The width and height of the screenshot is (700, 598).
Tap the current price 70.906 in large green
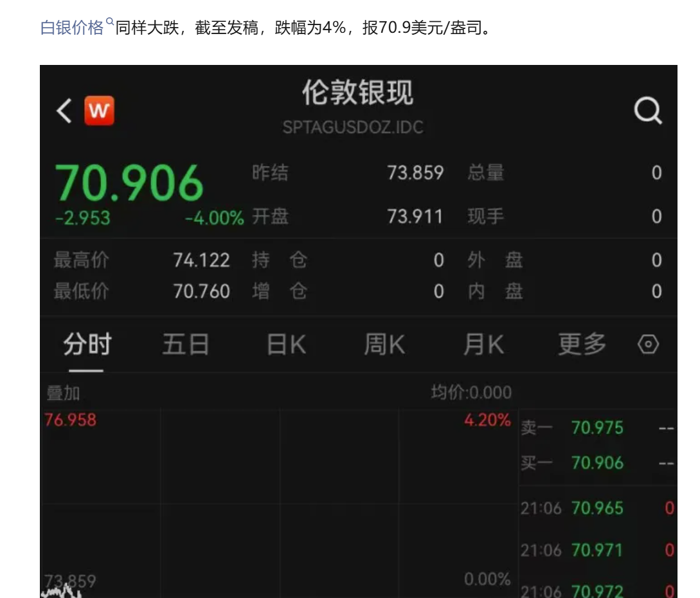[129, 183]
